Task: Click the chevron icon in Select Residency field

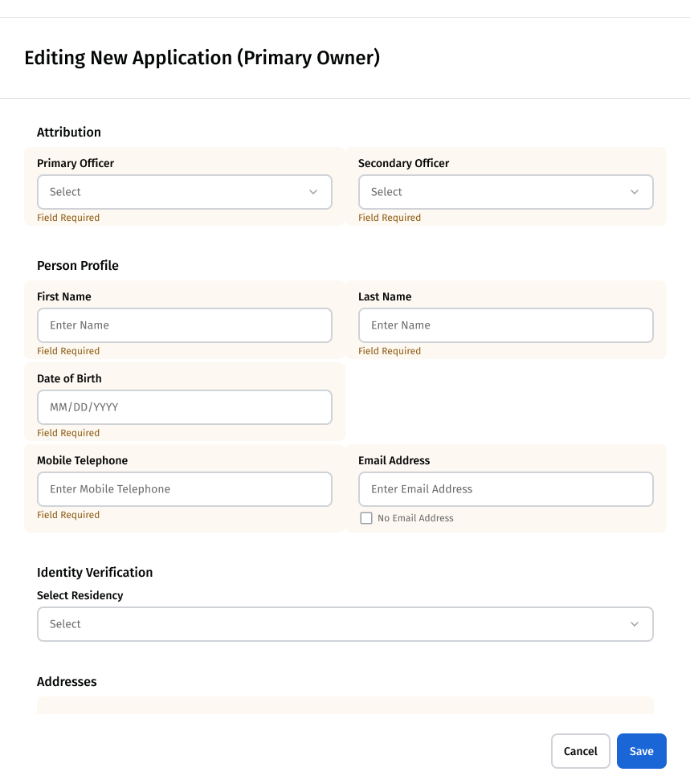Action: 635,624
